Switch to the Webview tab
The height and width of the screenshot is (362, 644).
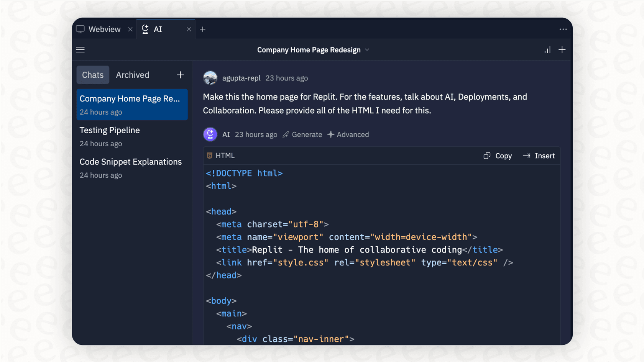pyautogui.click(x=104, y=29)
